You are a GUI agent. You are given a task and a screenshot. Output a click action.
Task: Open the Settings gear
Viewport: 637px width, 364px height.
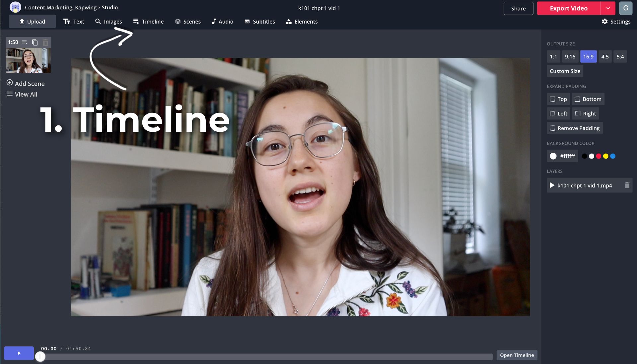point(616,22)
